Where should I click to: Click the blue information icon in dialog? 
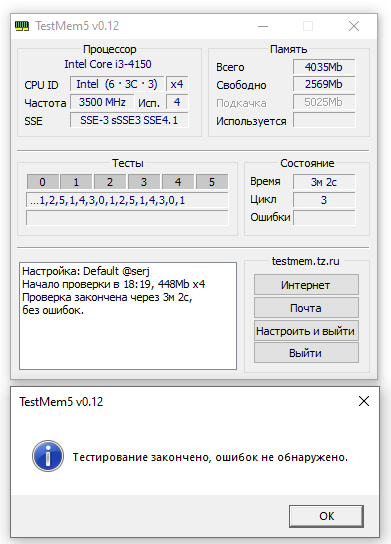tap(48, 456)
